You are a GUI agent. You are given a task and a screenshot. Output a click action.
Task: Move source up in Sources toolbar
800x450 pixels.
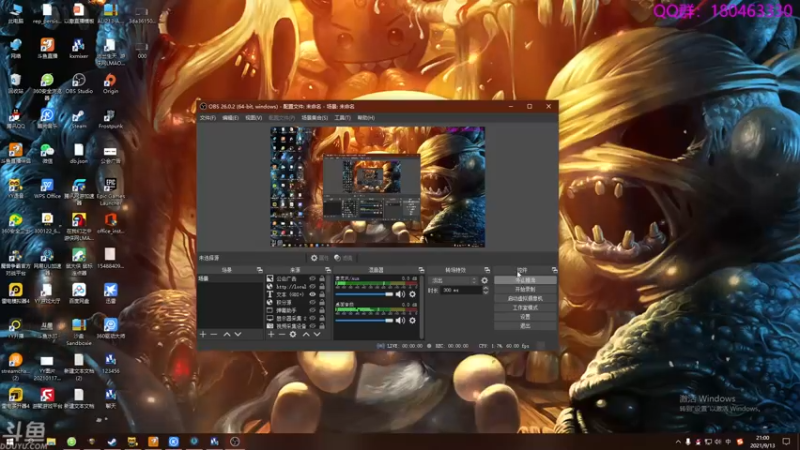(x=306, y=334)
